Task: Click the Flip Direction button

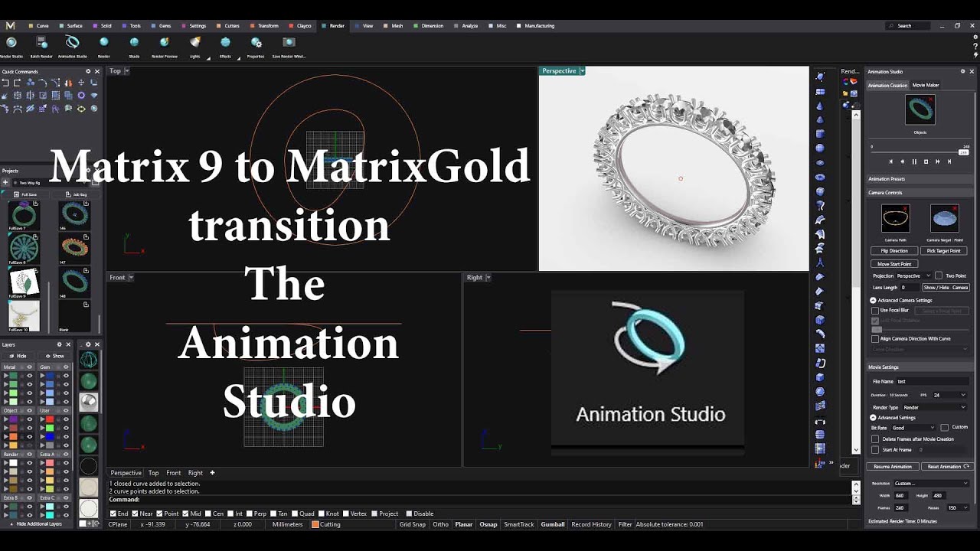Action: (x=893, y=251)
